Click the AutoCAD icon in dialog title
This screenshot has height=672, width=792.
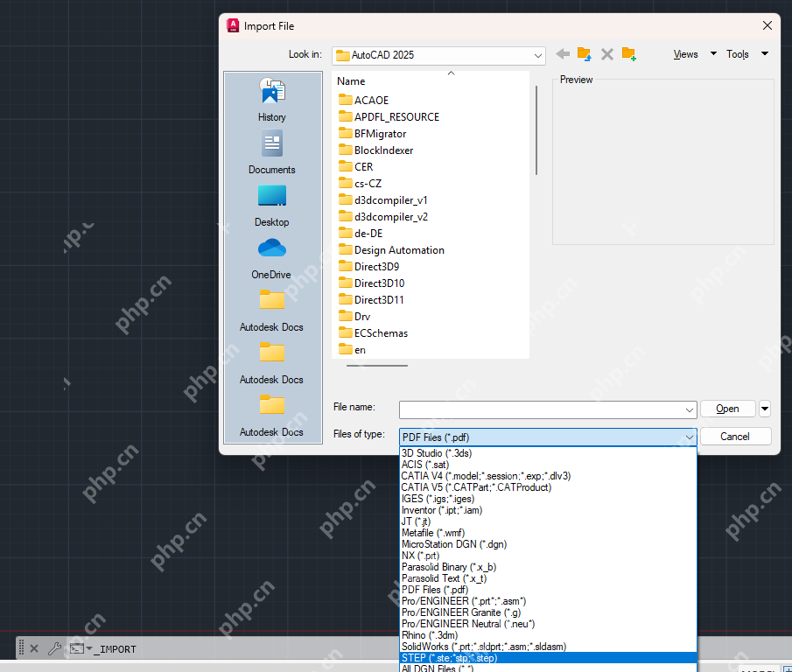pos(233,25)
